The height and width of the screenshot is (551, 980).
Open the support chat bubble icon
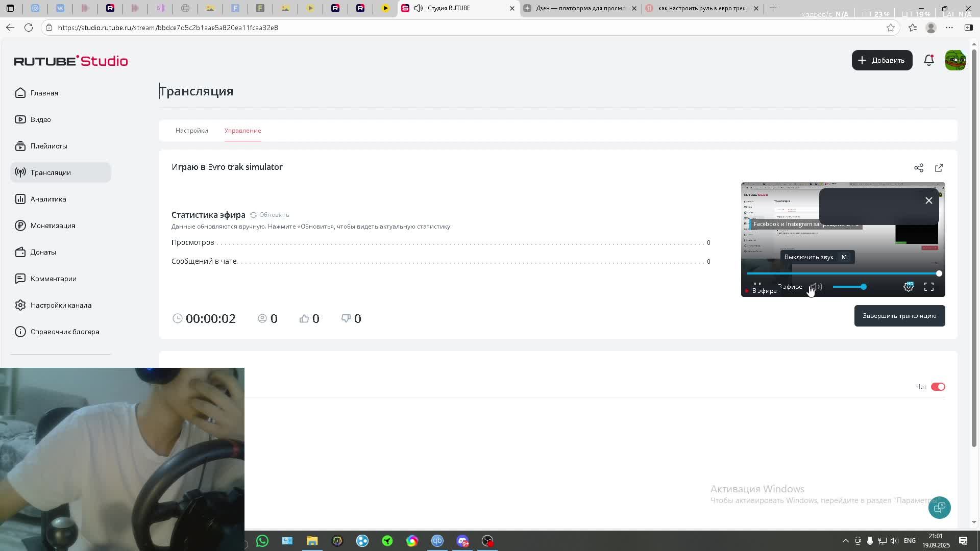tap(939, 507)
